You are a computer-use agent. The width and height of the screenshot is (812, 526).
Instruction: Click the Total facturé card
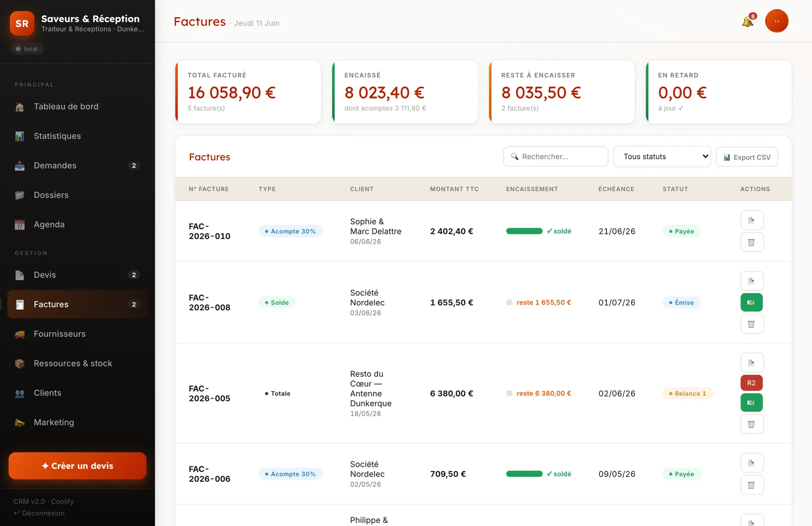tap(248, 92)
